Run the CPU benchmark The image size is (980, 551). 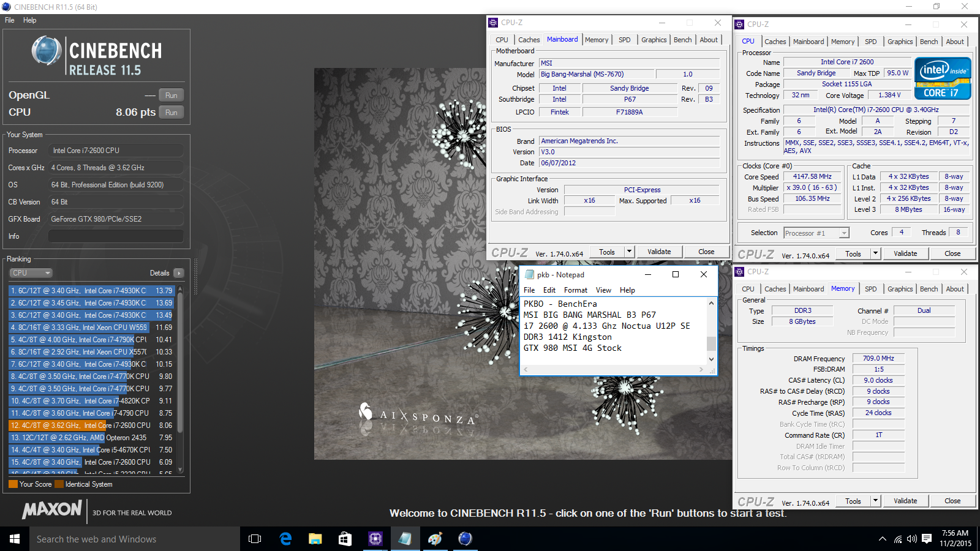point(171,112)
